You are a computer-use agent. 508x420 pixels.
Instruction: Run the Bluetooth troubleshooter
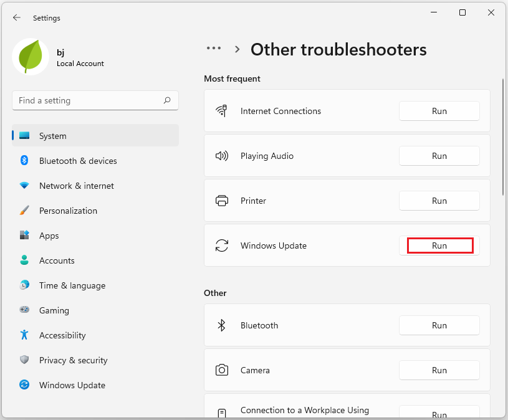coord(439,325)
